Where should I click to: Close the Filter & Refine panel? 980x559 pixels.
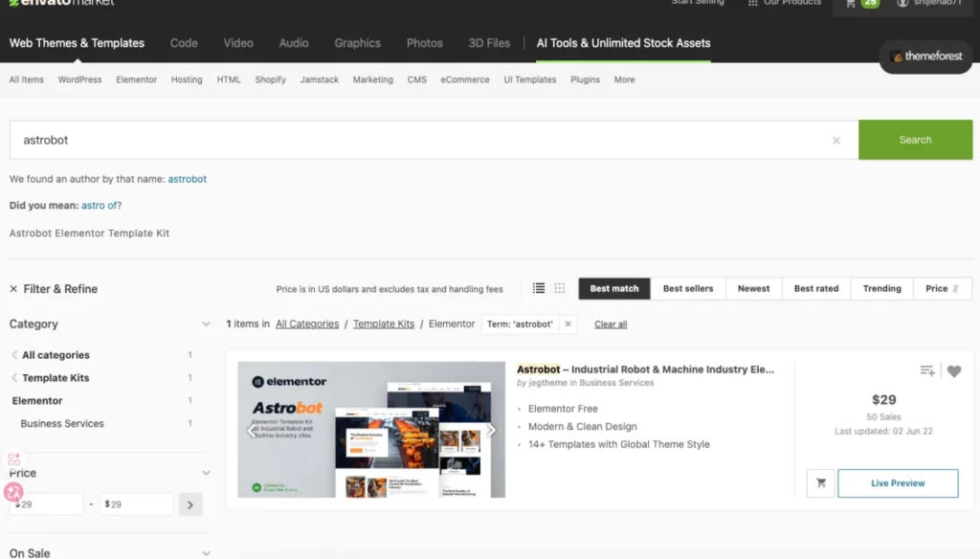pyautogui.click(x=13, y=289)
